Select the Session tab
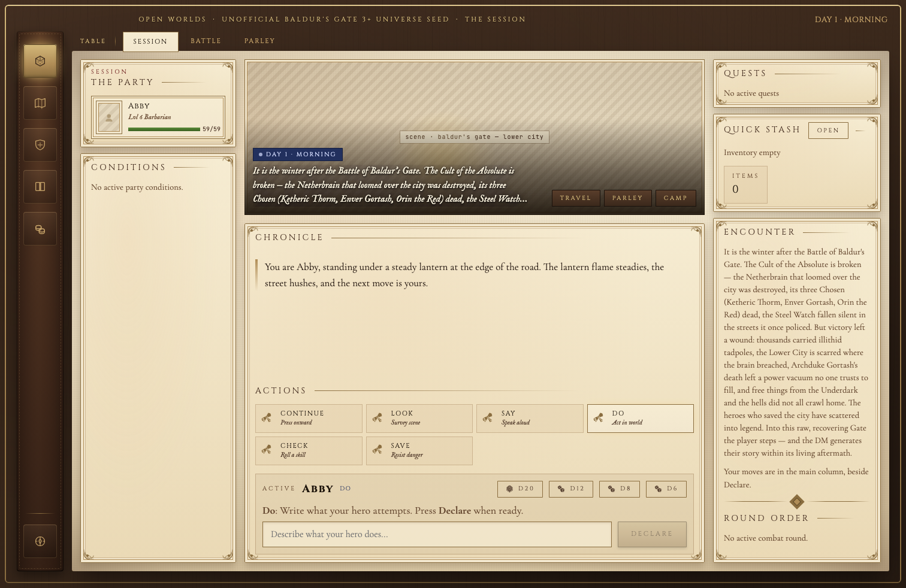Viewport: 906px width, 588px height. [150, 42]
